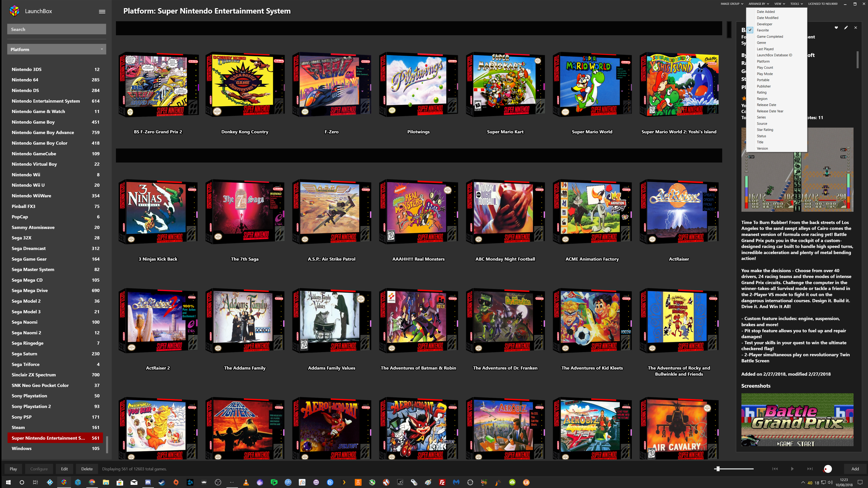Start music playback with play button
Screen dimensions: 868x488
coord(793,469)
